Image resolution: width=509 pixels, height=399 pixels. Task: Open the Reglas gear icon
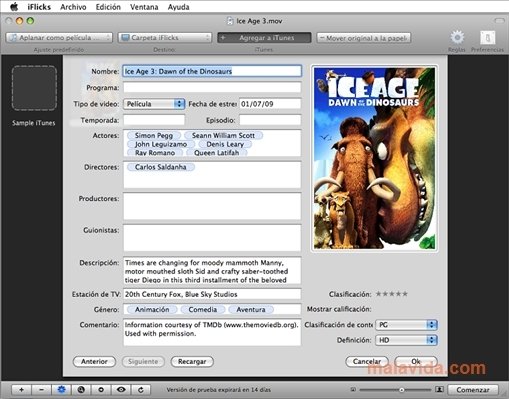(457, 37)
